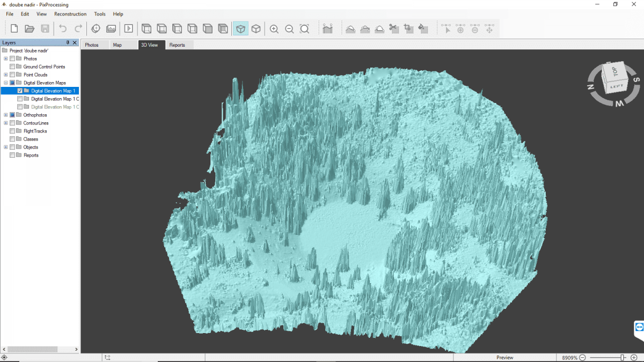Collapse the Digital Elevation Maps node
Screen dimensions: 644x362
(5, 83)
